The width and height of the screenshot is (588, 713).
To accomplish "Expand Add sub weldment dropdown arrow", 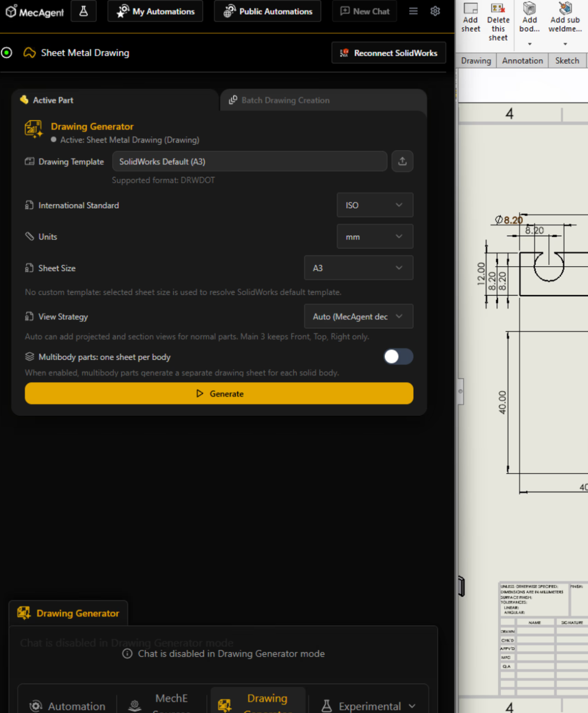I will (x=565, y=44).
